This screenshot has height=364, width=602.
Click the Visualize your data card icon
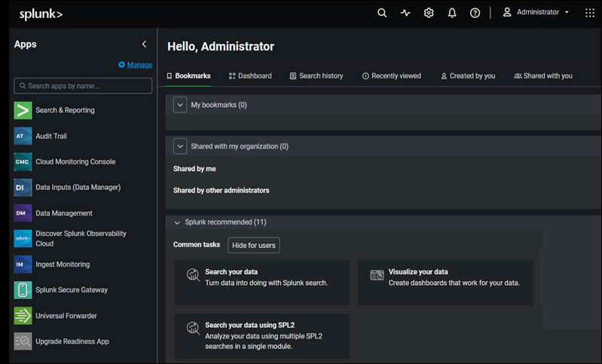point(377,275)
